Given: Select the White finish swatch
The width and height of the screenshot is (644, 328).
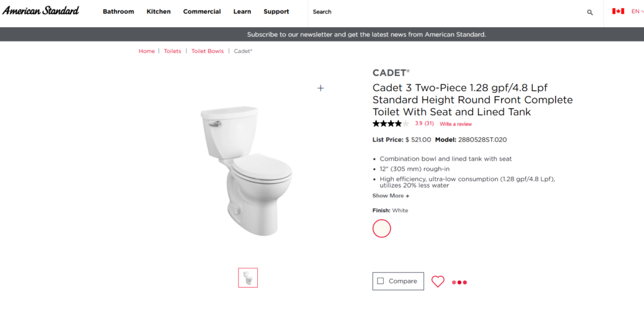Looking at the screenshot, I should point(382,228).
